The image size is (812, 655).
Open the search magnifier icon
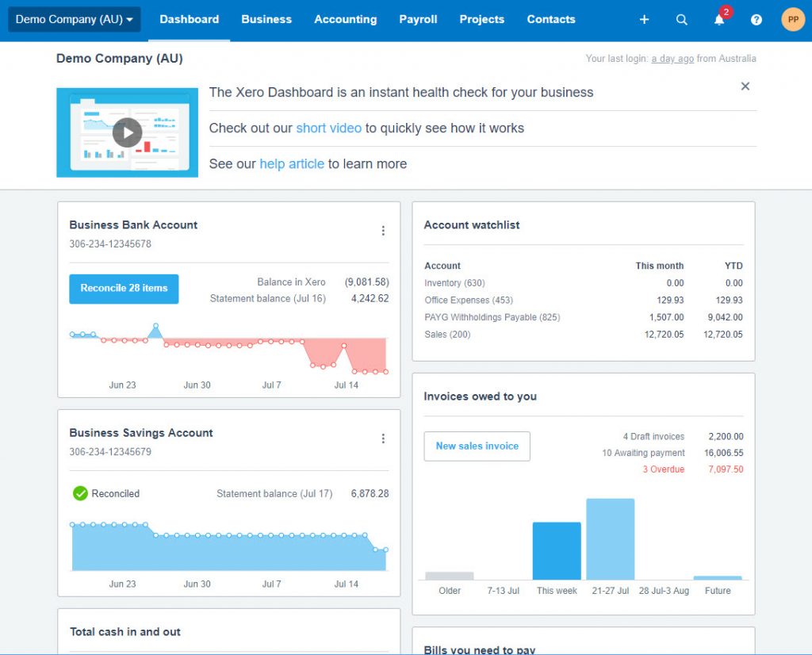pos(681,20)
